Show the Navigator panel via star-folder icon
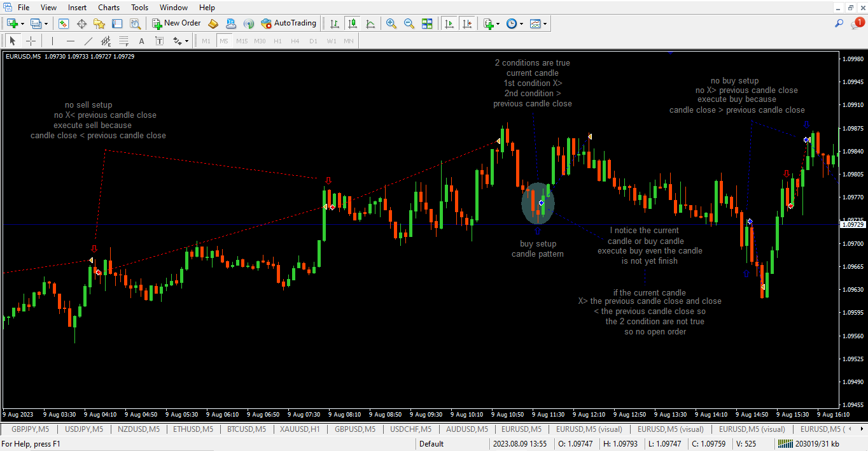Image resolution: width=868 pixels, height=451 pixels. click(99, 24)
